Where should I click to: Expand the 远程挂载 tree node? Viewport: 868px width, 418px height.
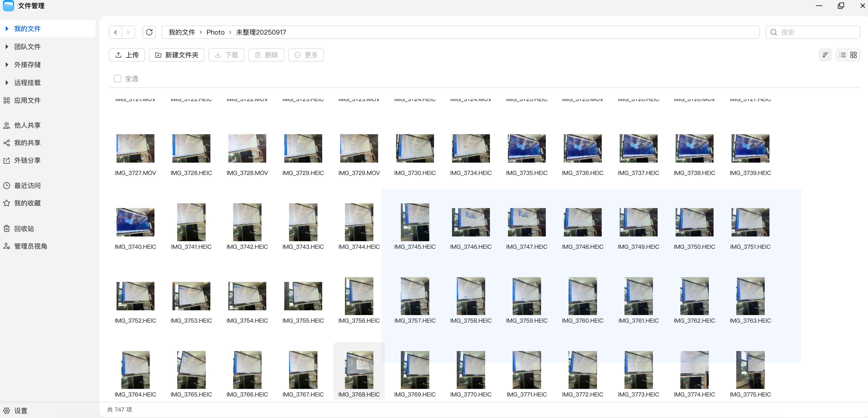coord(7,82)
